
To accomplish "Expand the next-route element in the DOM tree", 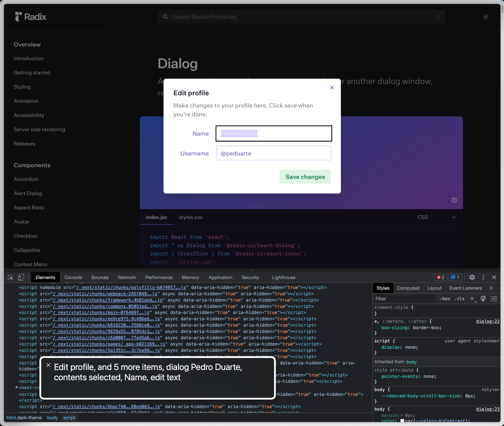I will 16,387.
